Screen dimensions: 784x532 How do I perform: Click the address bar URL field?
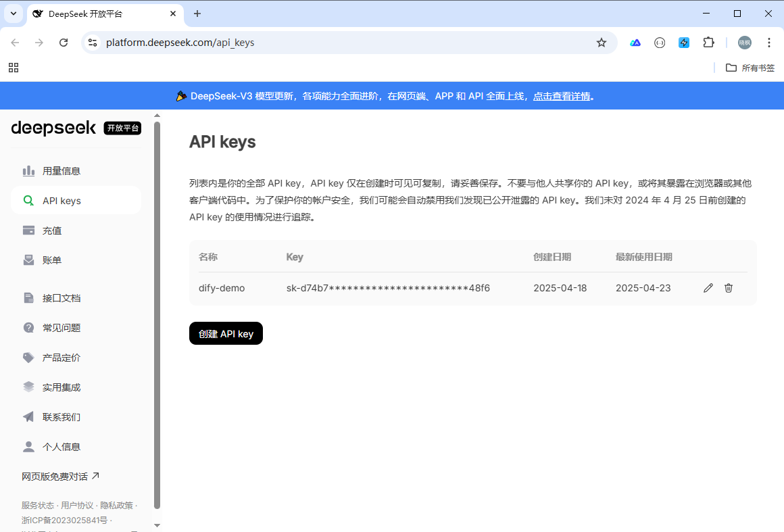(x=338, y=43)
